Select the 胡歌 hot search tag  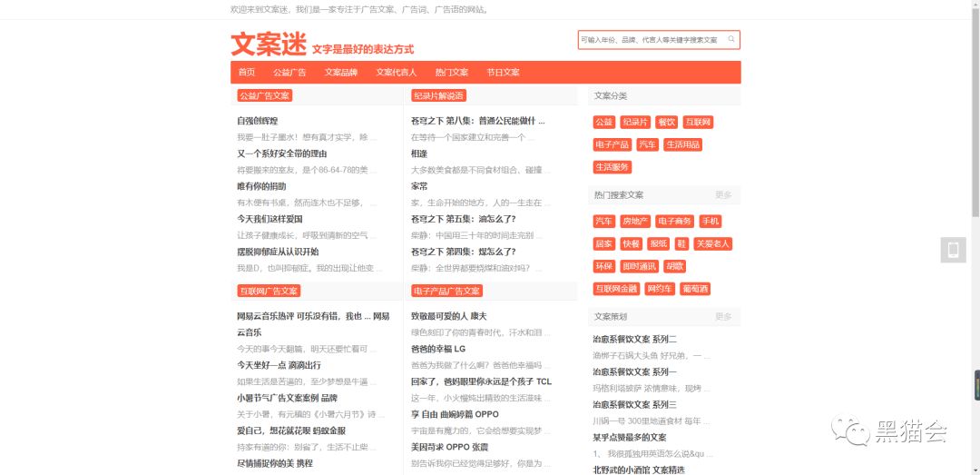(x=674, y=267)
